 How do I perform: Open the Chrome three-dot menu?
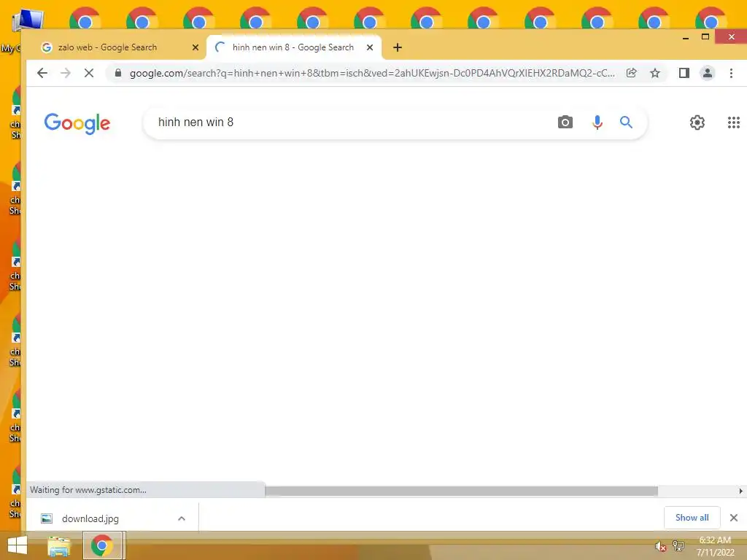coord(731,73)
